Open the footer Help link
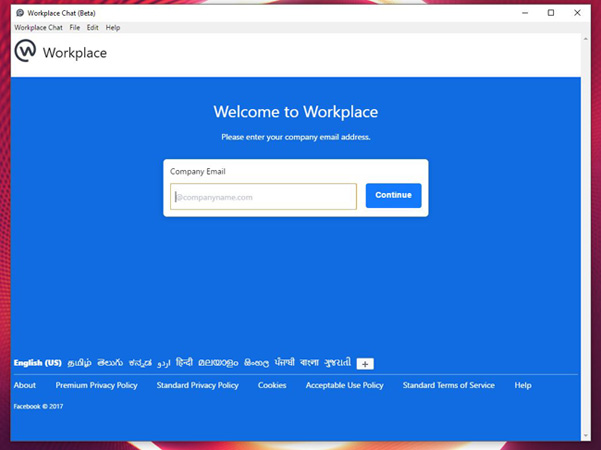 coord(523,385)
